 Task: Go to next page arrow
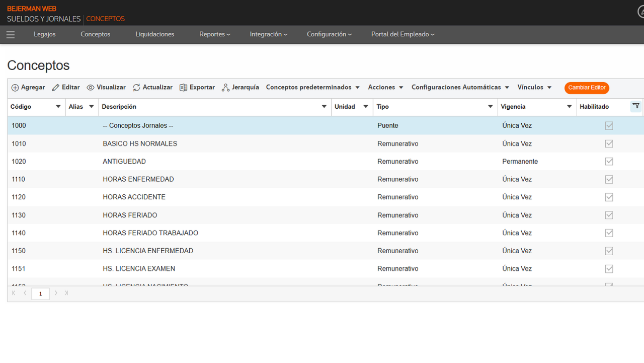click(56, 293)
